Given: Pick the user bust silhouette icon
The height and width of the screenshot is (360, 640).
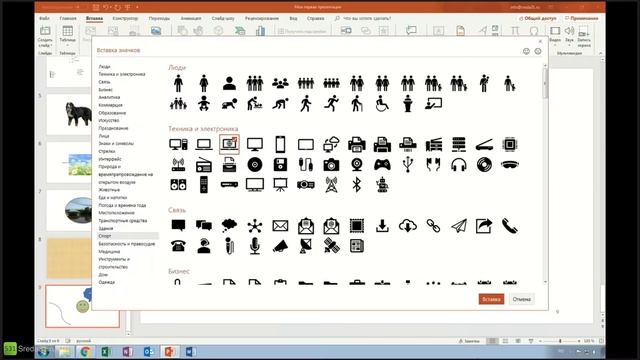Looking at the screenshot, I should point(229,83).
